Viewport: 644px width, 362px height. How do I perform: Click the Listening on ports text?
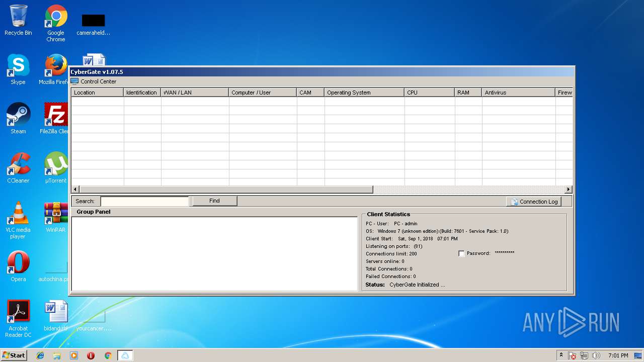click(x=394, y=246)
